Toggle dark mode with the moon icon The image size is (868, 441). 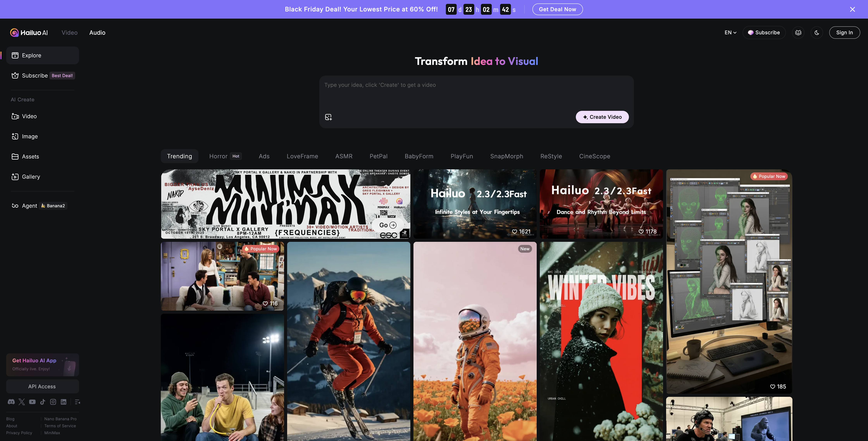(817, 33)
